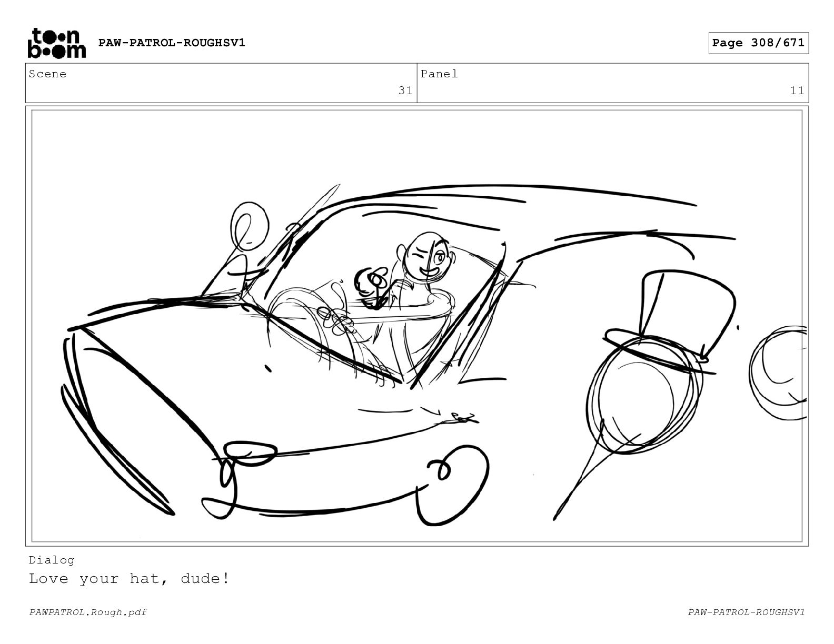The width and height of the screenshot is (834, 644).
Task: Click the Page 308/671 box
Action: (758, 43)
